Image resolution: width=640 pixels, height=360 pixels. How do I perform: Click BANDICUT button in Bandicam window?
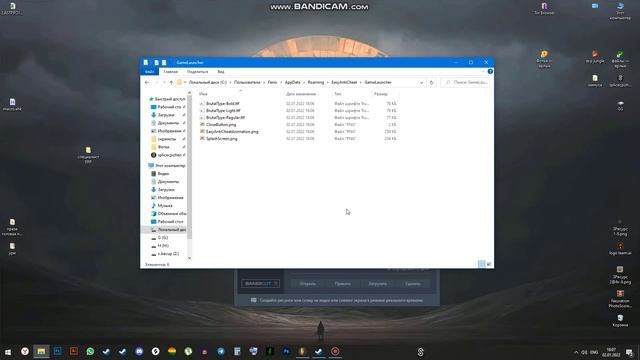pos(260,283)
